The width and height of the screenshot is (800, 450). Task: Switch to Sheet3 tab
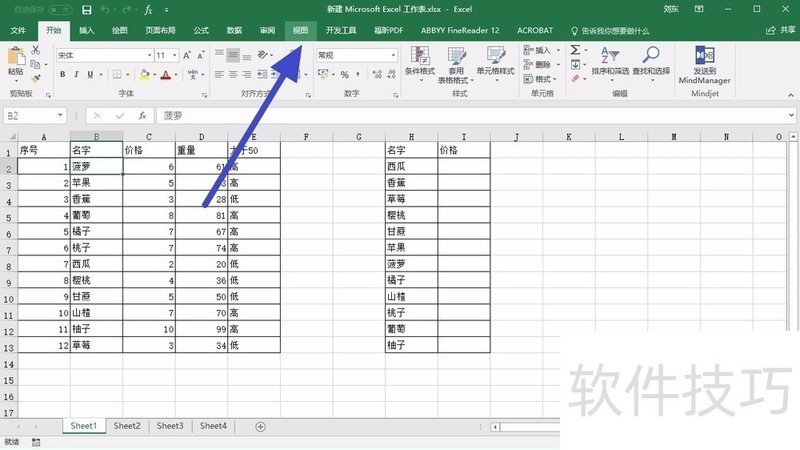pos(170,426)
